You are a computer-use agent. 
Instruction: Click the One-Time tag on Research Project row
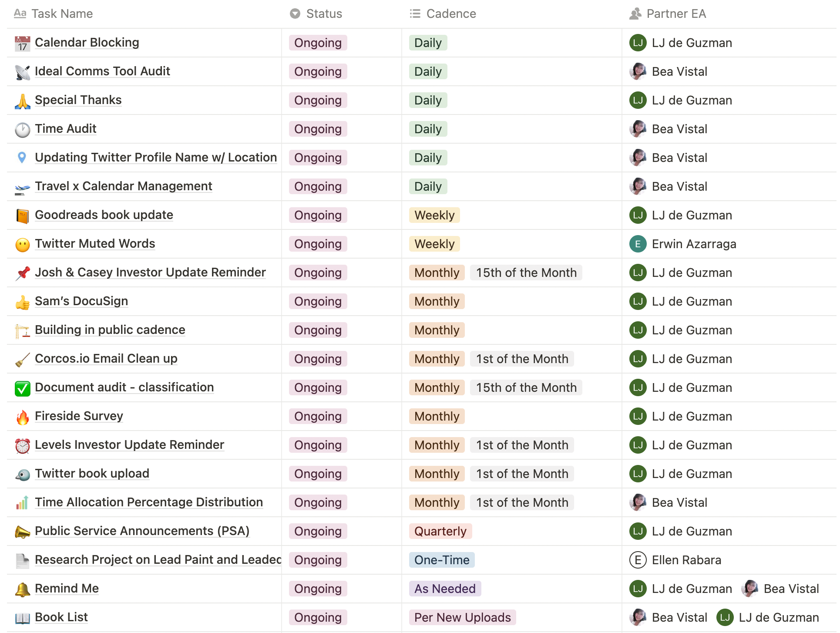tap(441, 560)
